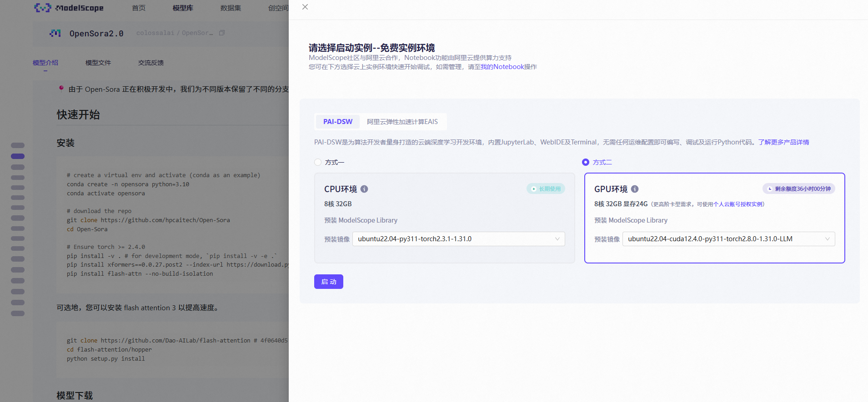This screenshot has width=868, height=402.
Task: Click the copy icon beside the model path
Action: coord(222,33)
